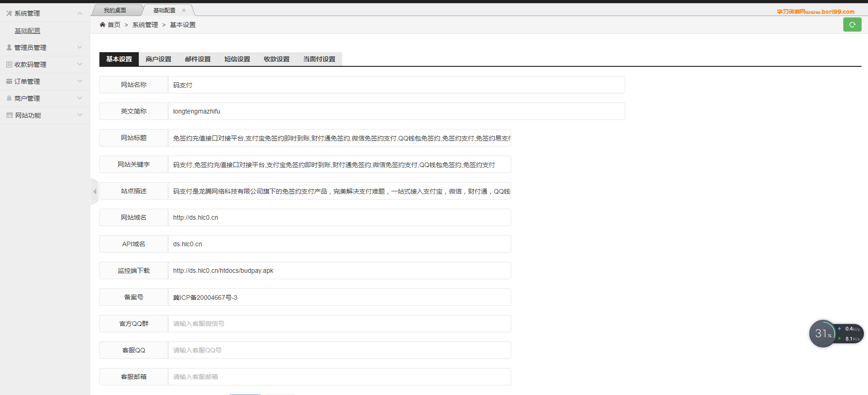Select the 基本设置 tab

(119, 59)
